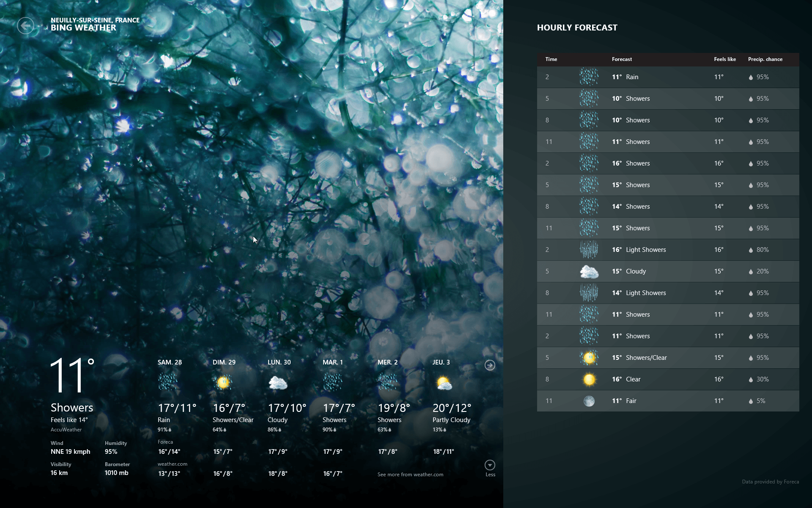
Task: Click the moon icon in the Fair hourly row
Action: [x=589, y=401]
